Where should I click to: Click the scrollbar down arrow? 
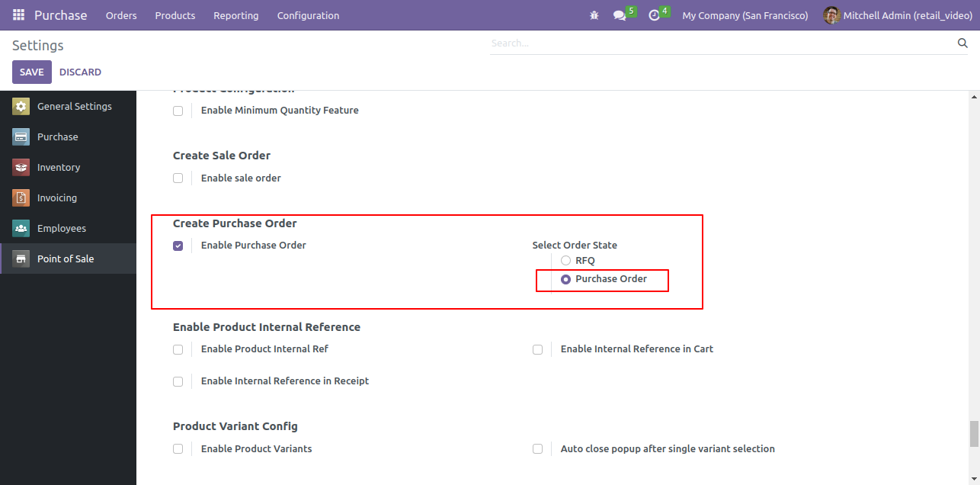point(974,480)
